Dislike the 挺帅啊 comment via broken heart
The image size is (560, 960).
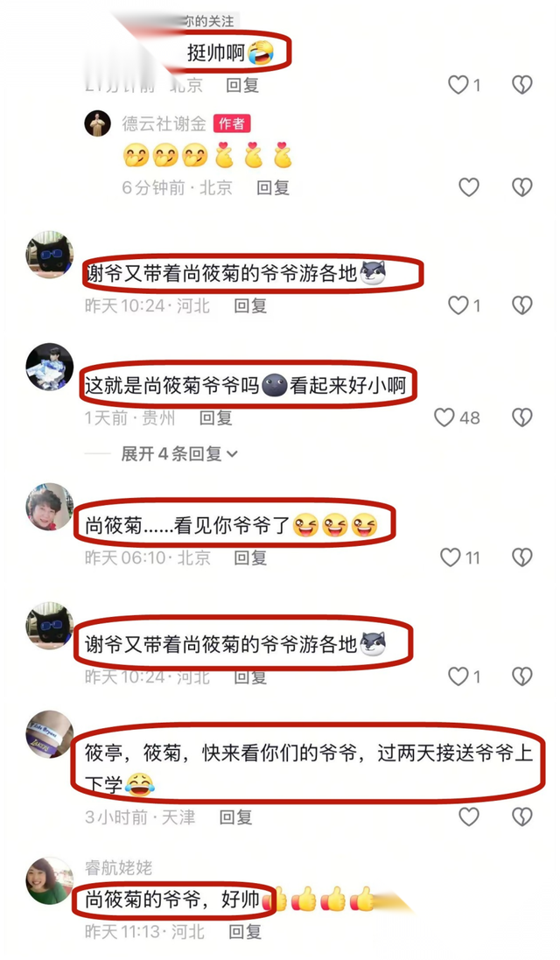[x=522, y=85]
